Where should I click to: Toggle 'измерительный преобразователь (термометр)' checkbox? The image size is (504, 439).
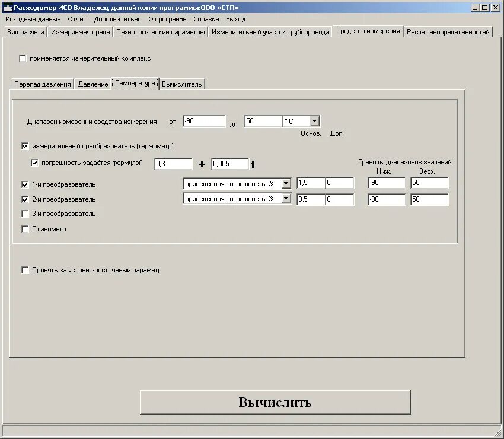click(x=25, y=146)
